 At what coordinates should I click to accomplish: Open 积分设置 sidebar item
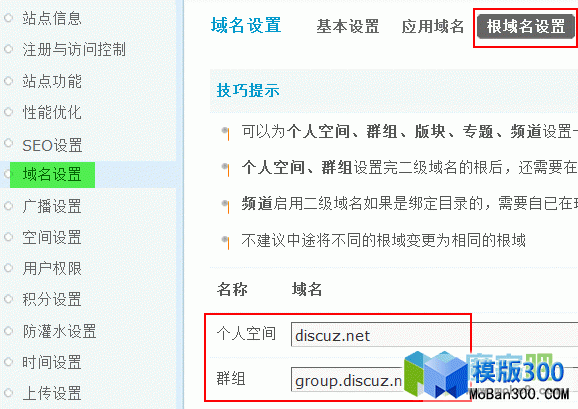coord(52,300)
